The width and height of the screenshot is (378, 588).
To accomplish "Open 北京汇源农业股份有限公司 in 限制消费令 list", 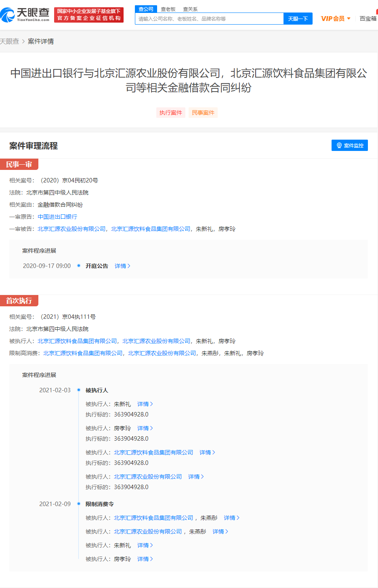I will coord(148,532).
